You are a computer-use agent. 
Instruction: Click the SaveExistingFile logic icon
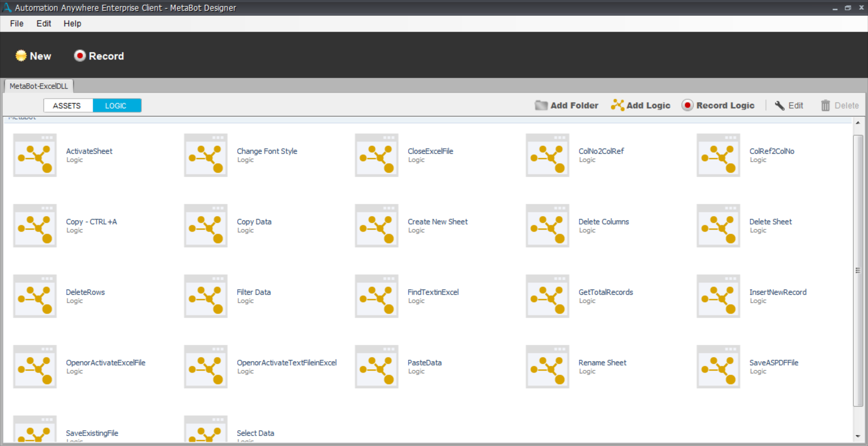tap(35, 429)
